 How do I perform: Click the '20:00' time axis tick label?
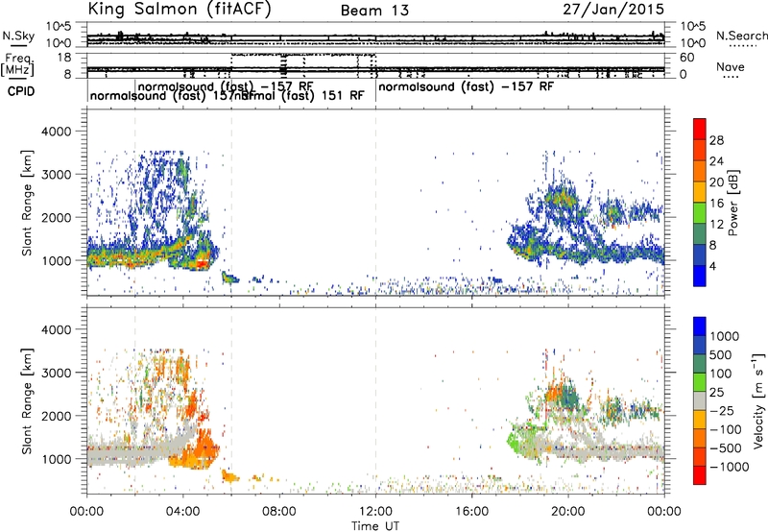point(568,512)
